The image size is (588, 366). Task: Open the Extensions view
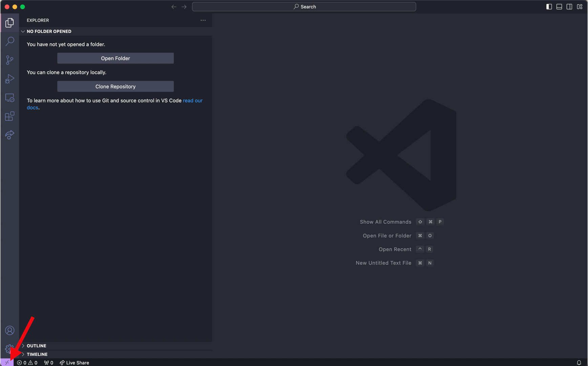coord(9,116)
